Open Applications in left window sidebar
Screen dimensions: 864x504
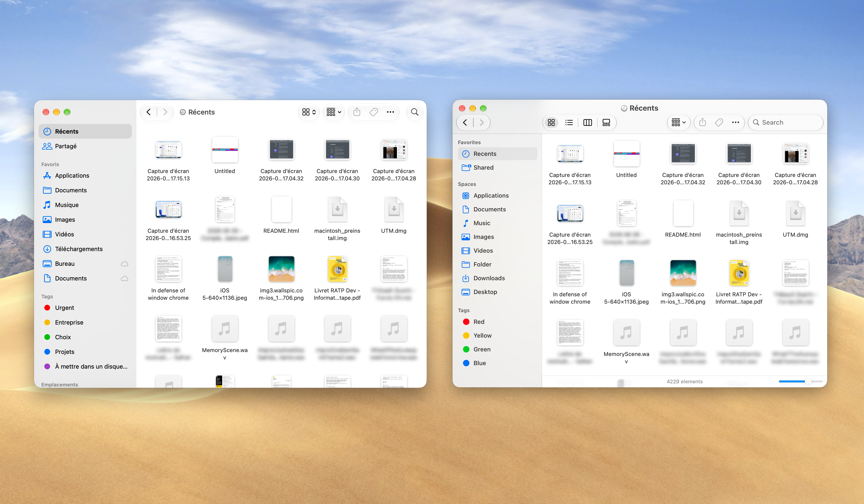[x=85, y=175]
